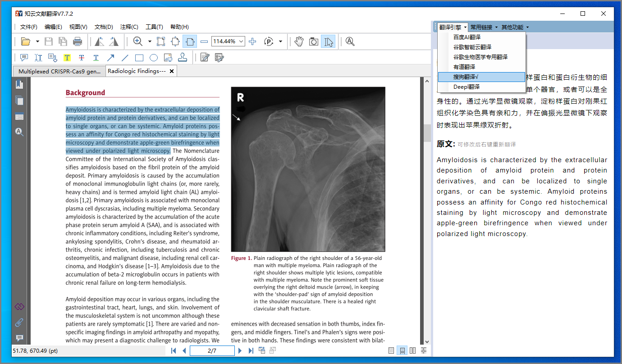
Task: Open the zoom level dropdown
Action: pyautogui.click(x=241, y=41)
